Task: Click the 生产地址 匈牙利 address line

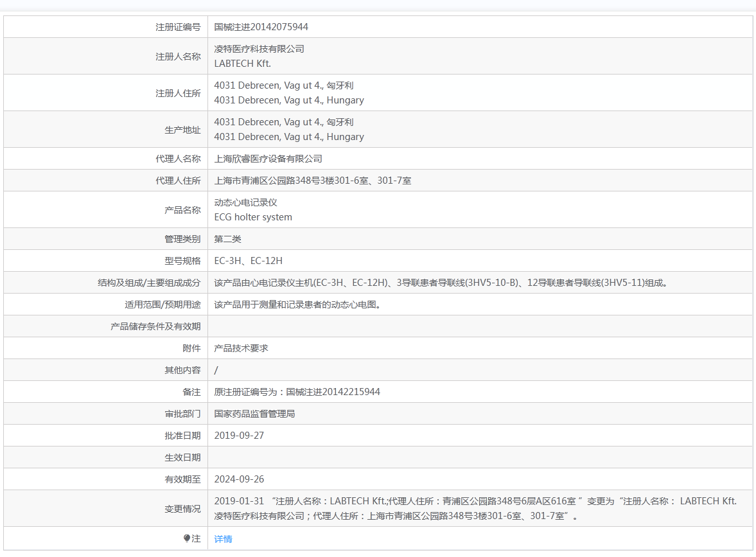Action: 284,122
